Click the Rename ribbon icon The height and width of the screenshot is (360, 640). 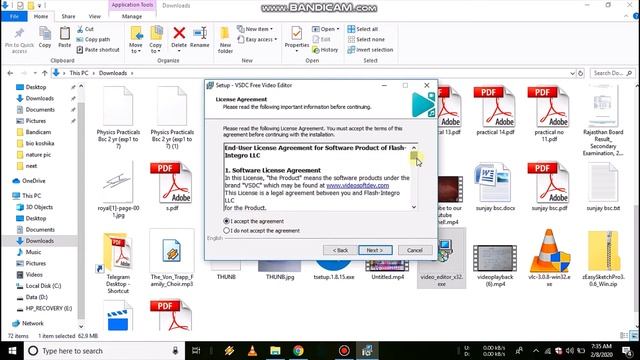[200, 38]
